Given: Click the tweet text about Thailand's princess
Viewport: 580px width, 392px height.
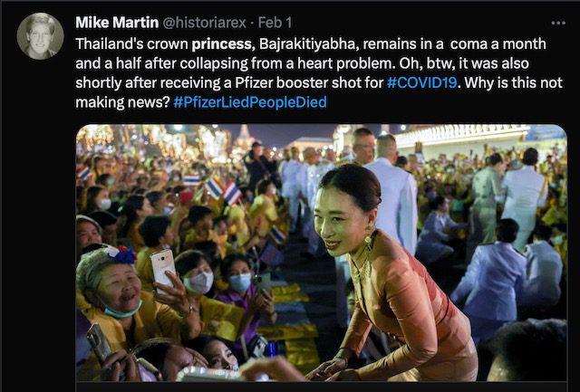Looking at the screenshot, I should [319, 72].
